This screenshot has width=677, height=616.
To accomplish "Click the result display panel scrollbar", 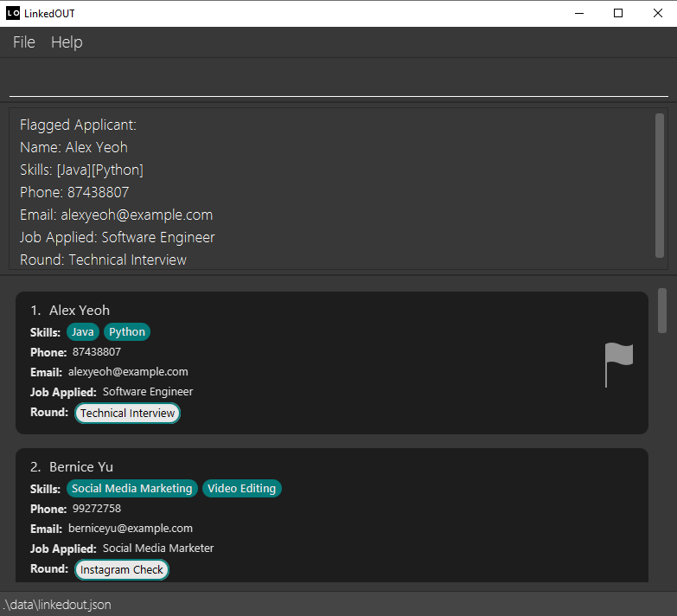I will 660,184.
